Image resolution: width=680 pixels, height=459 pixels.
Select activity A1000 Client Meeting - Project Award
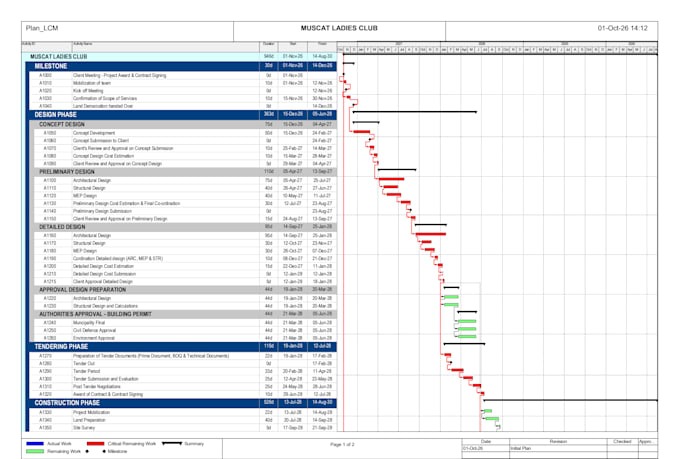(183, 75)
